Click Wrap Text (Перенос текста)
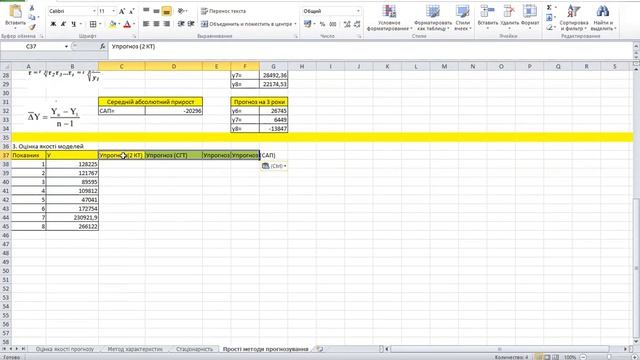The height and width of the screenshot is (360, 640). tap(224, 11)
